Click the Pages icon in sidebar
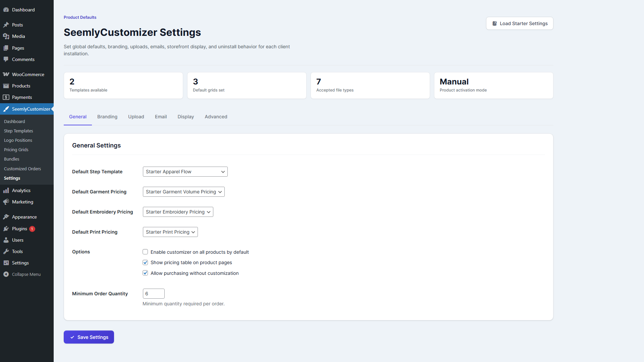644x362 pixels. click(6, 48)
